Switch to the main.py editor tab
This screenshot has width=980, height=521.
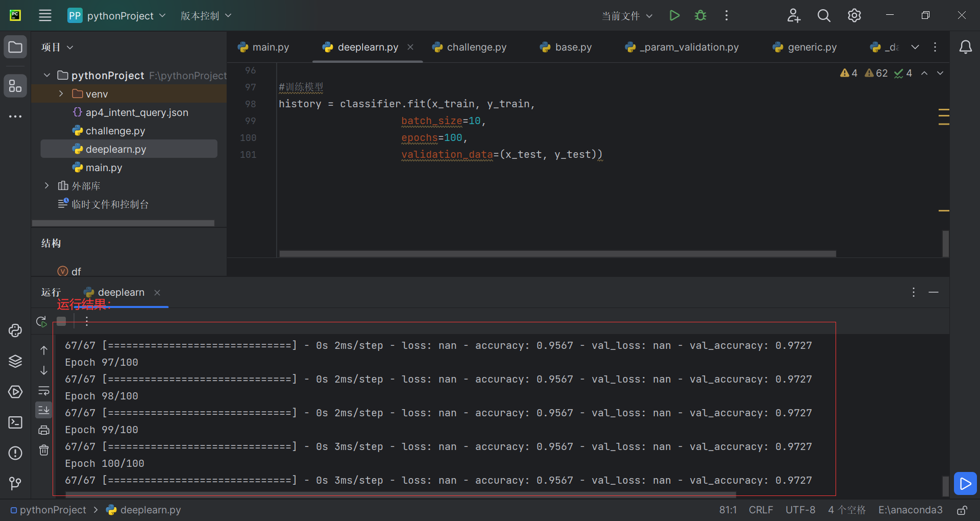click(263, 47)
